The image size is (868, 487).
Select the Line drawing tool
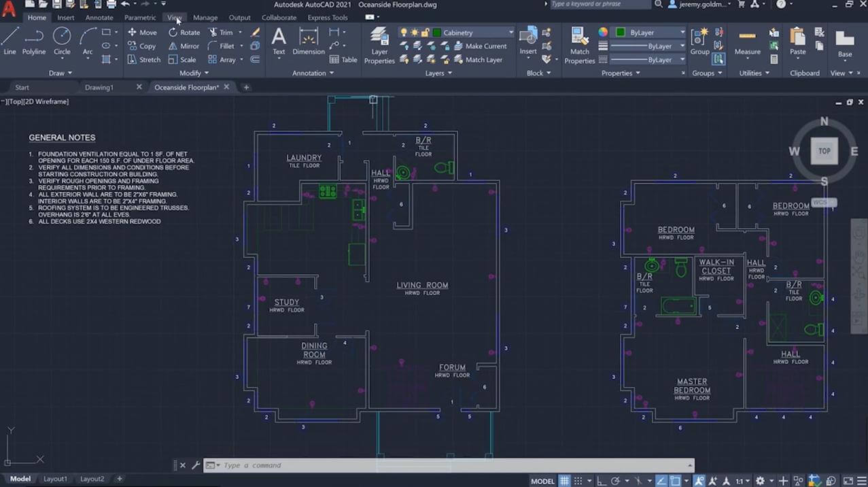pyautogui.click(x=10, y=41)
